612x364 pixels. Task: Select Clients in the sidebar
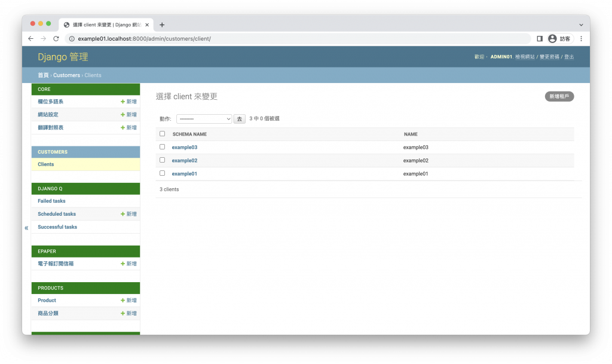click(x=45, y=164)
